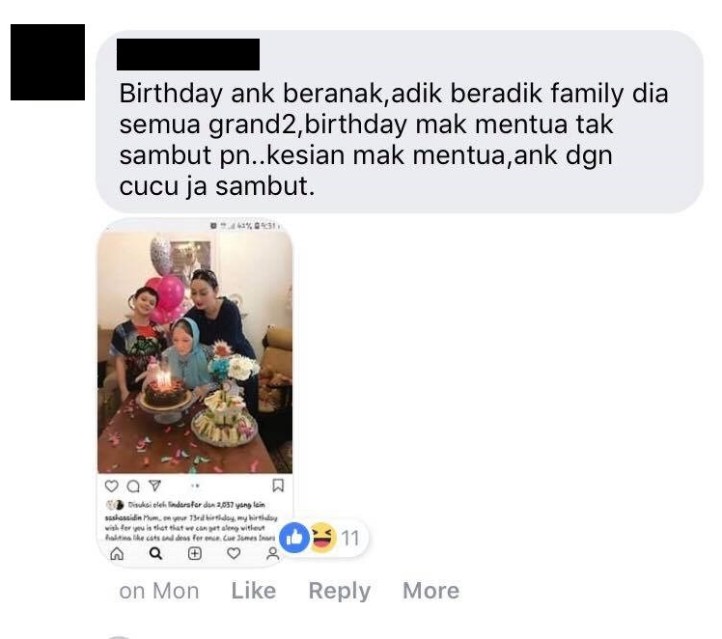Tap the Instagram home icon
Viewport: 722px width, 639px height.
point(117,553)
